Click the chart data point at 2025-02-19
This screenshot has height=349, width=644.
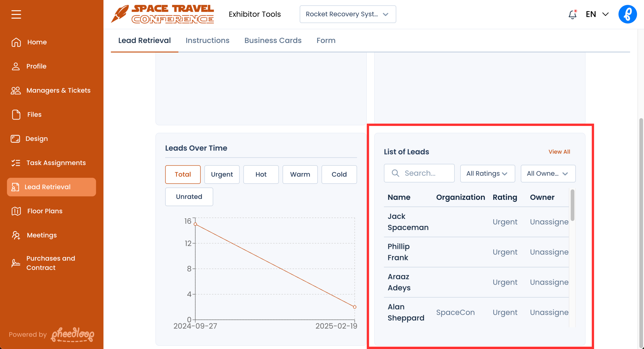point(355,307)
